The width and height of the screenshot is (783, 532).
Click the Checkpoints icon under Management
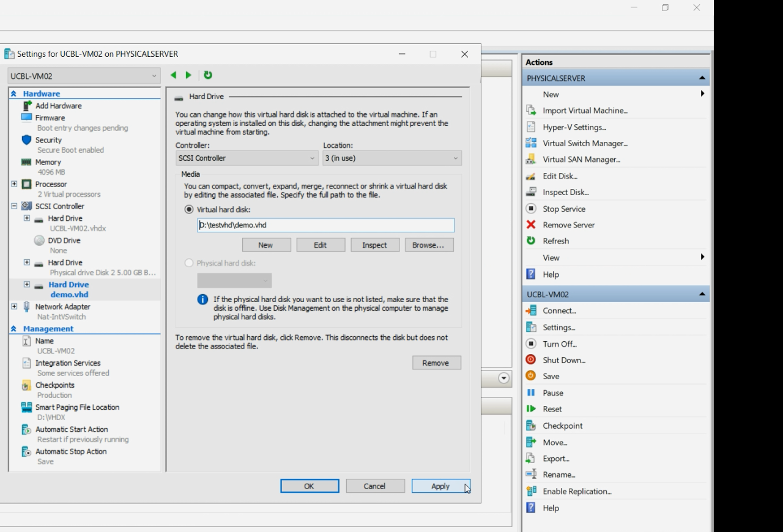point(26,385)
